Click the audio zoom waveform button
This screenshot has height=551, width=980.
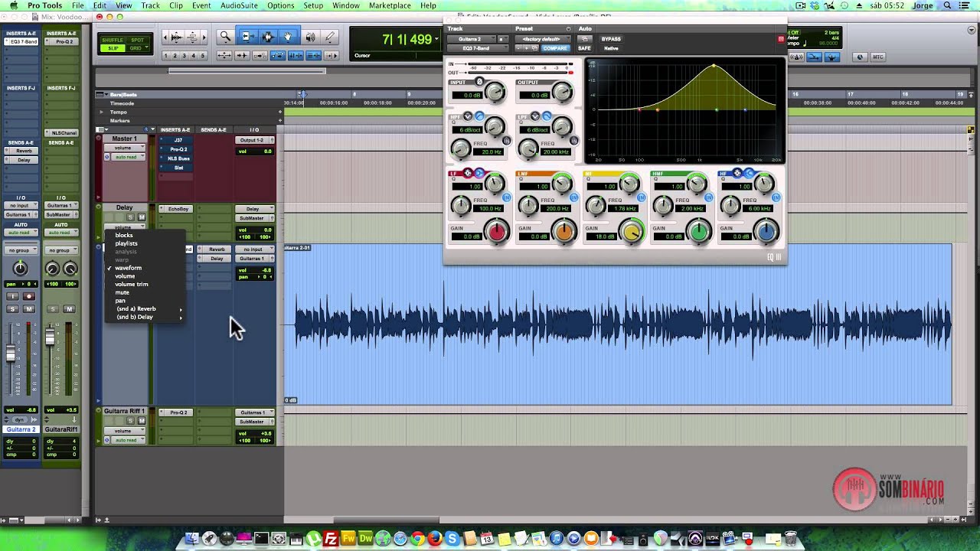click(176, 37)
